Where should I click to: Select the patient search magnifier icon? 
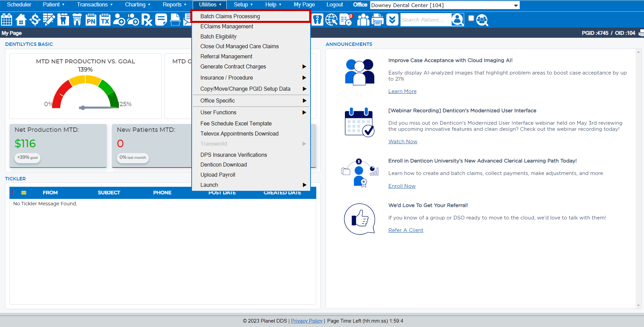tap(457, 20)
